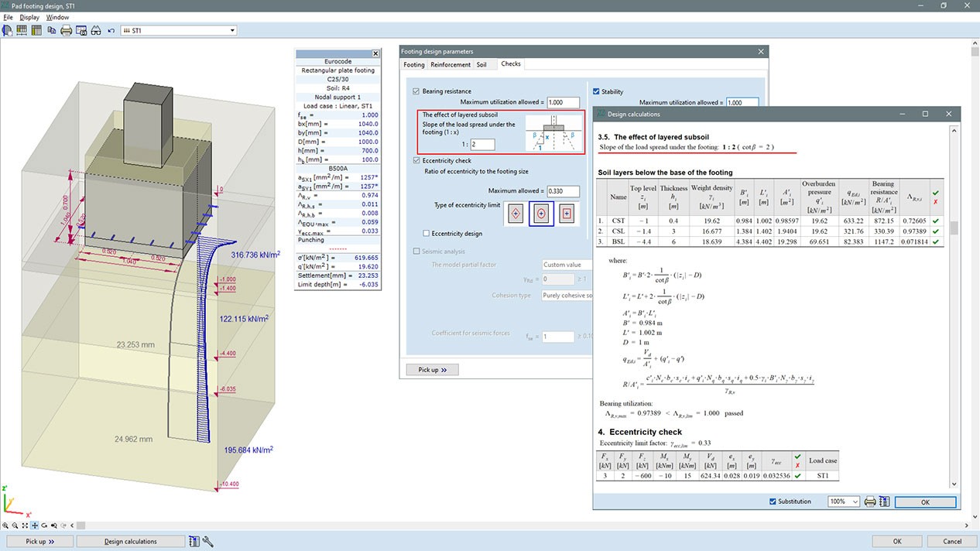This screenshot has height=551, width=980.
Task: Edit the eccentricity Maximum allowed field
Action: point(563,190)
